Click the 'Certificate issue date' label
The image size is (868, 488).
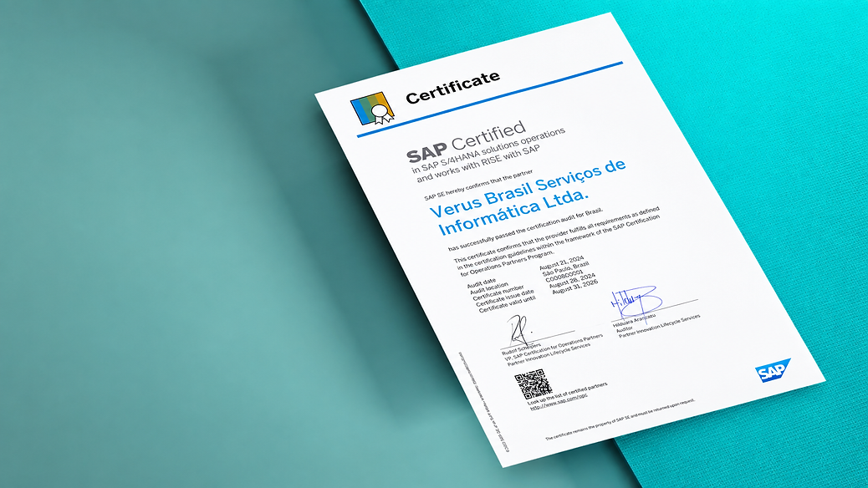(505, 298)
